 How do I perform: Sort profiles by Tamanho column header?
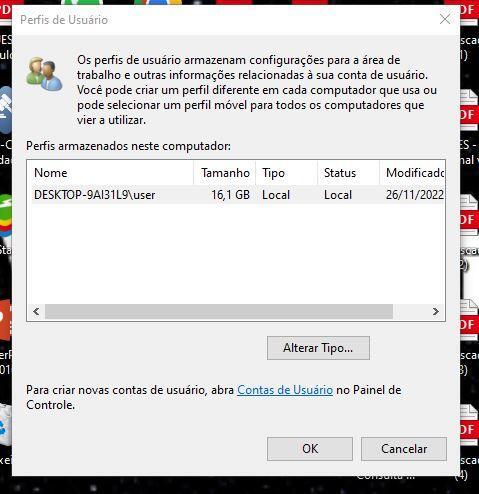(x=224, y=173)
